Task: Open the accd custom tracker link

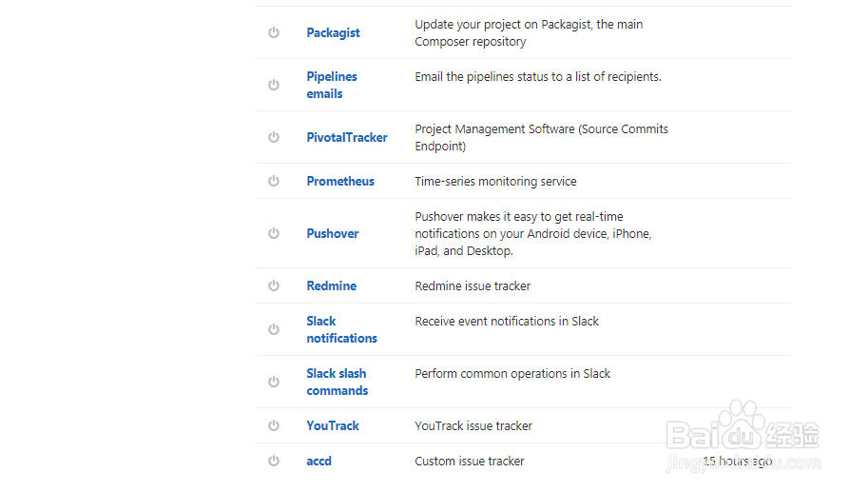Action: 319,461
